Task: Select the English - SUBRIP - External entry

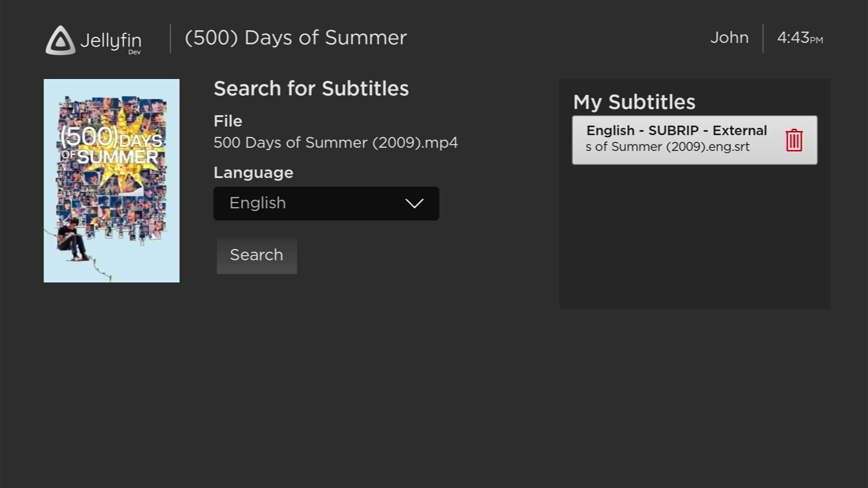Action: click(x=676, y=131)
